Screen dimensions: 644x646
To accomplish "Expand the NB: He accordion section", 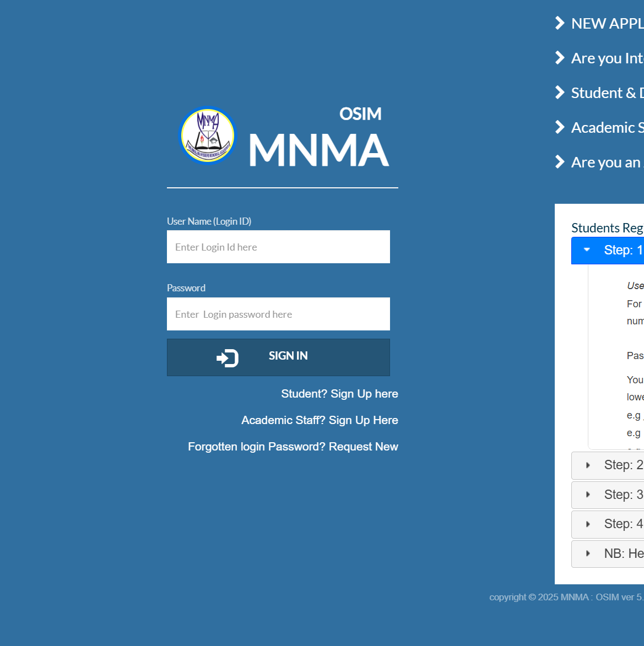I will point(607,553).
